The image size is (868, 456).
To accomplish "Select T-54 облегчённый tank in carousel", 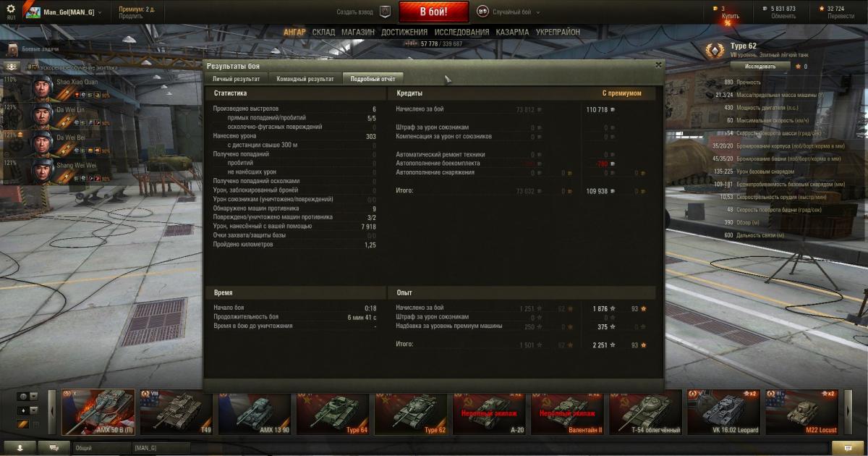I will click(x=644, y=412).
